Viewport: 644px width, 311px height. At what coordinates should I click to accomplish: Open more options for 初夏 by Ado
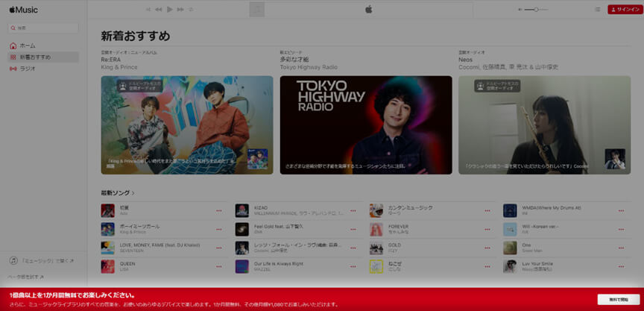coord(219,211)
